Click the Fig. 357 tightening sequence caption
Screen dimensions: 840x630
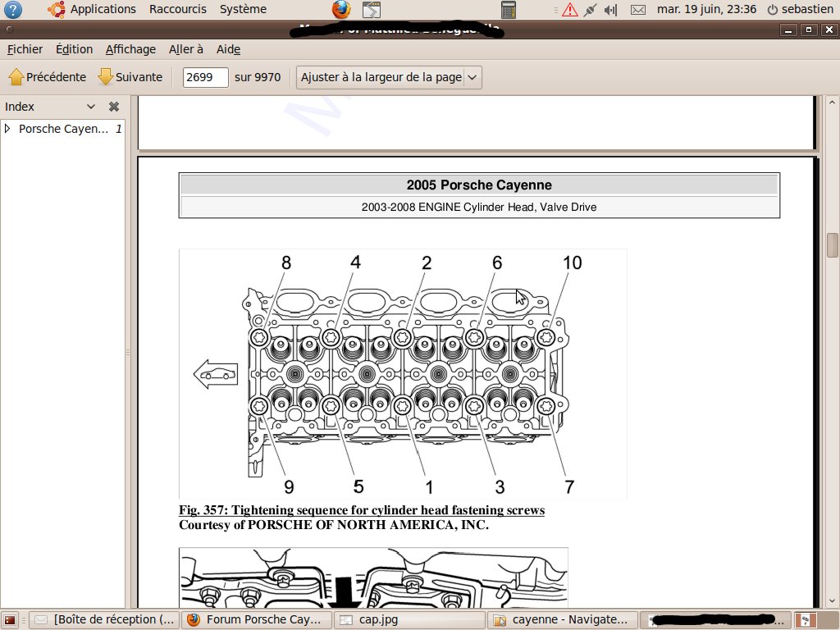(x=362, y=510)
